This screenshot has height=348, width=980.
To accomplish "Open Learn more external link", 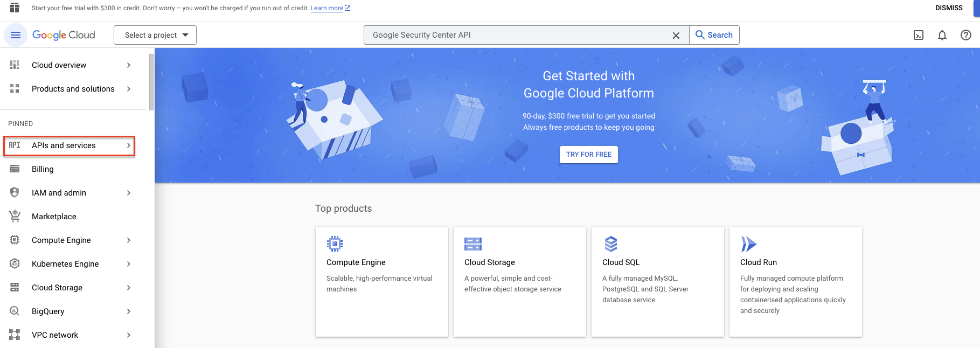I will 330,8.
